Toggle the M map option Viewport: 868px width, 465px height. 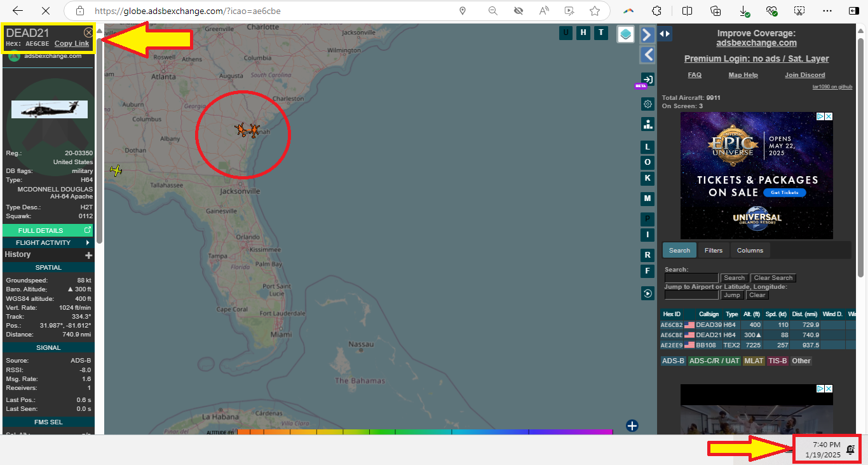point(648,198)
